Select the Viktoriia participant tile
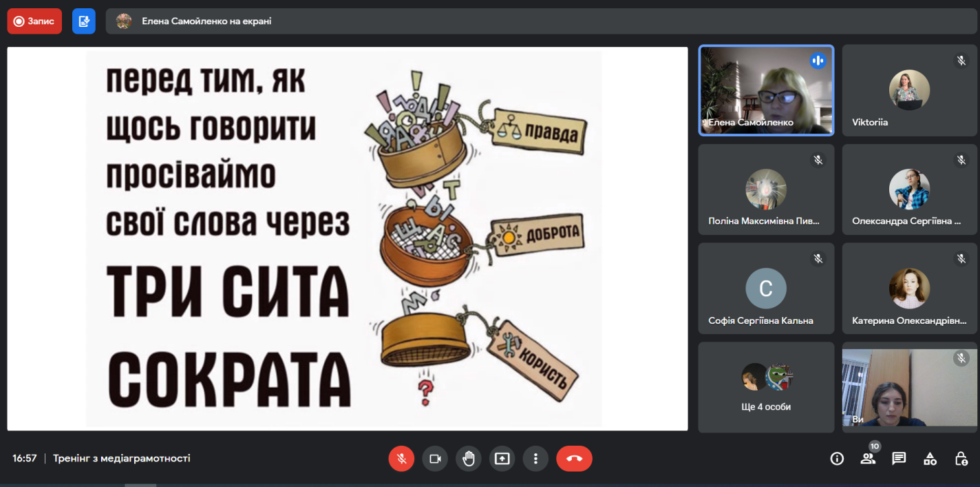The width and height of the screenshot is (980, 487). tap(909, 90)
